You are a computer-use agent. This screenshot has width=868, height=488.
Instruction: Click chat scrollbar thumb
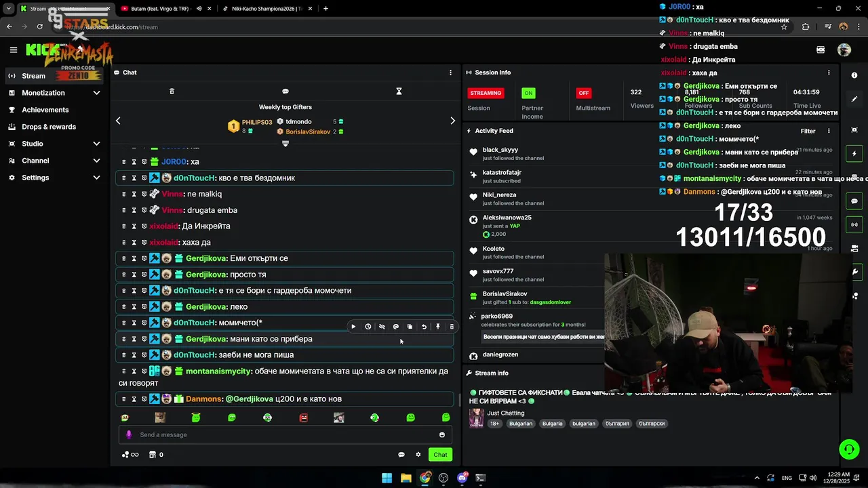click(x=460, y=399)
